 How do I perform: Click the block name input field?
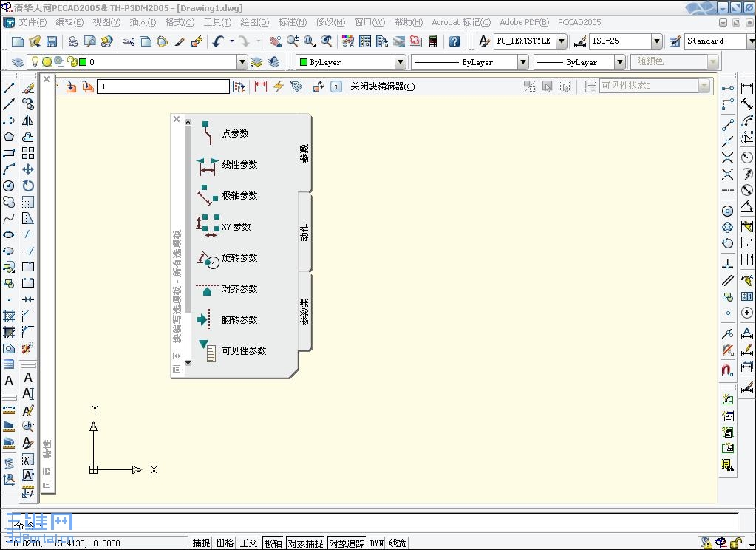coord(163,86)
